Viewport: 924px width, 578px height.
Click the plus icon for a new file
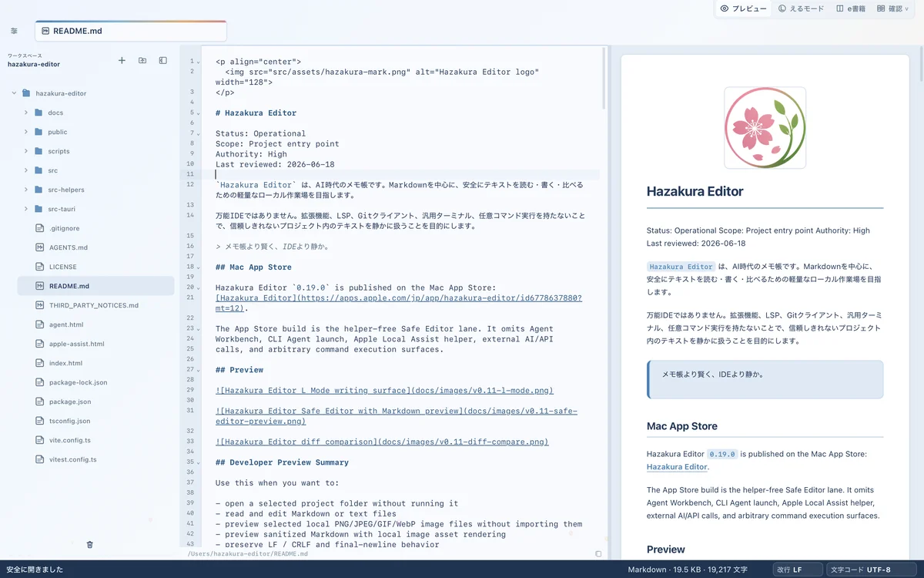(122, 60)
